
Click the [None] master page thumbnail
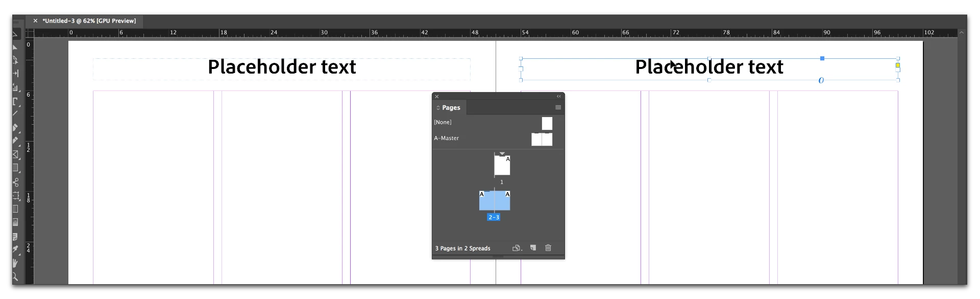(x=547, y=123)
